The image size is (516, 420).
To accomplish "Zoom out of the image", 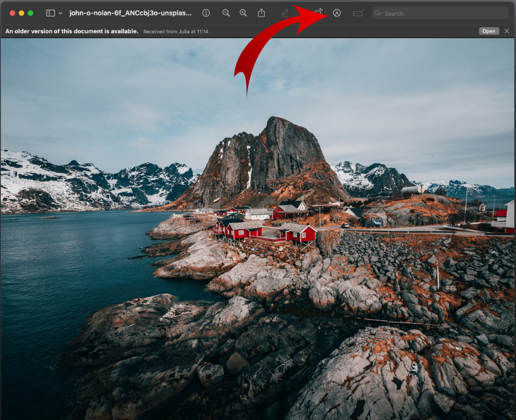I will [x=226, y=13].
